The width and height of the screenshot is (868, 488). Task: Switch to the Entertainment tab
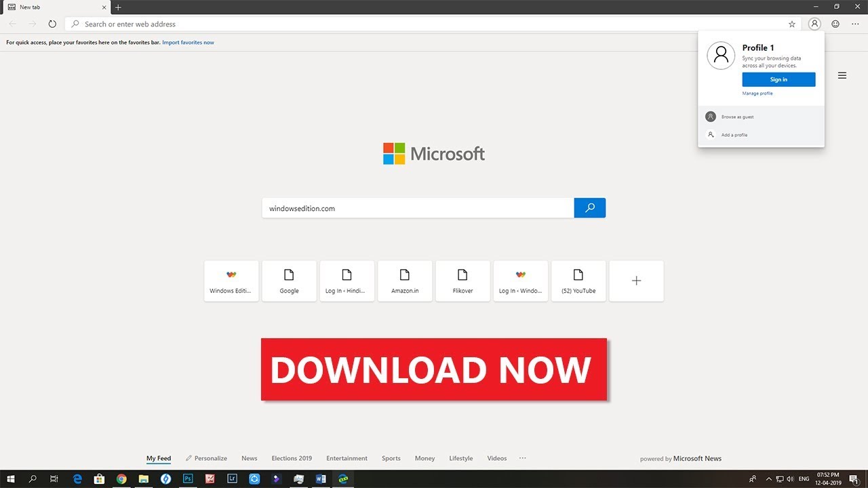pyautogui.click(x=347, y=458)
